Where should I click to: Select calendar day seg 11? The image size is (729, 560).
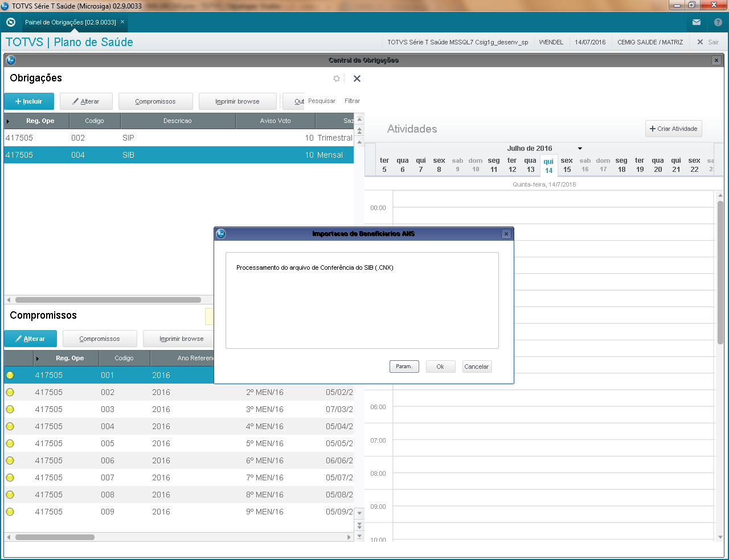tap(494, 165)
